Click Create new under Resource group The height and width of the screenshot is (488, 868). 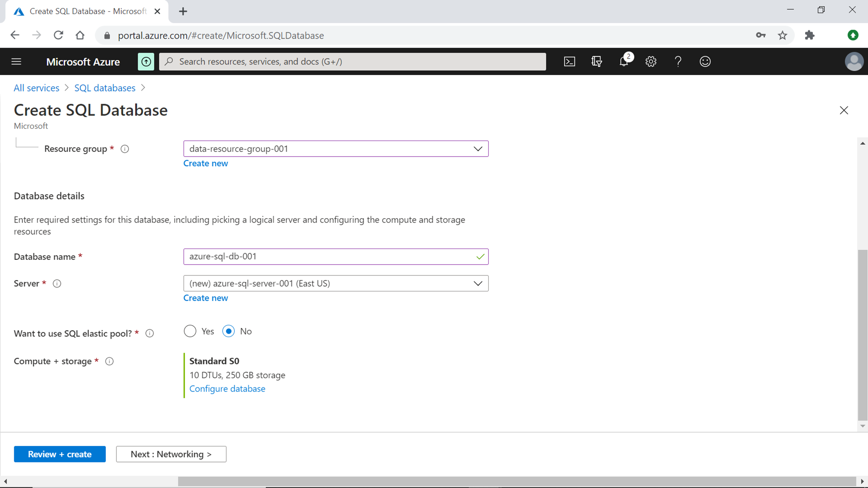click(x=205, y=164)
